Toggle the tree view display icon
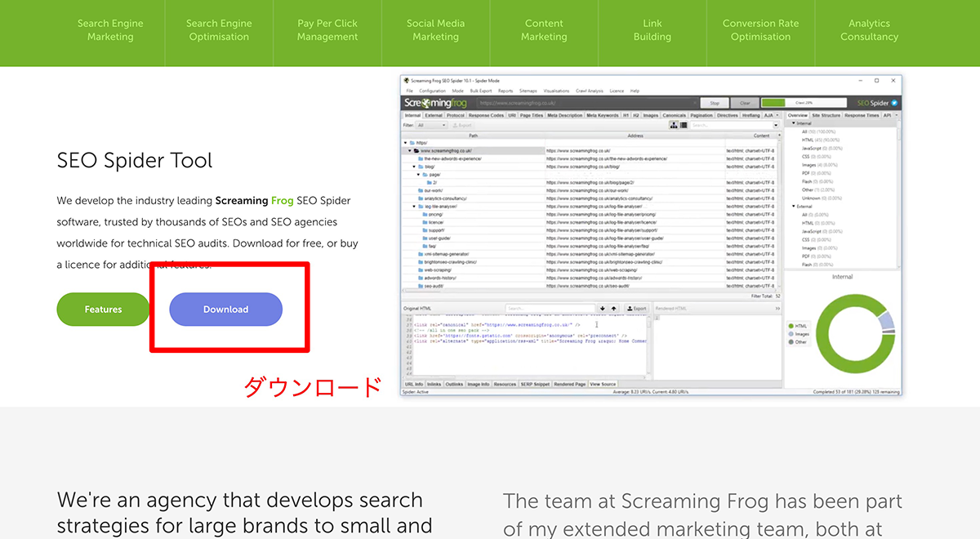This screenshot has width=980, height=539. point(672,127)
